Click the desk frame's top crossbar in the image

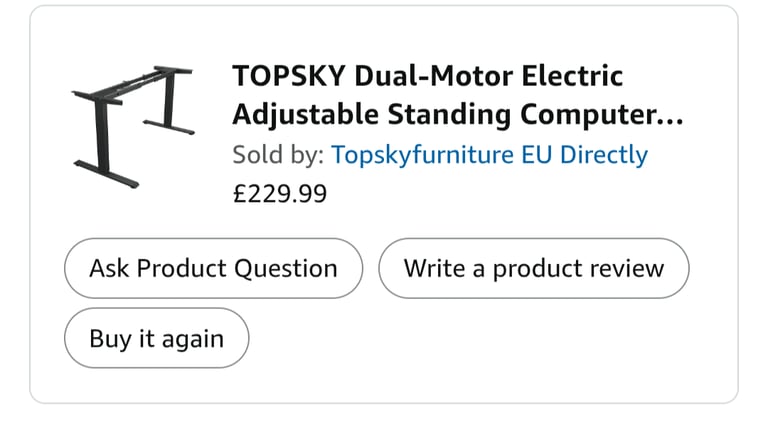point(131,83)
